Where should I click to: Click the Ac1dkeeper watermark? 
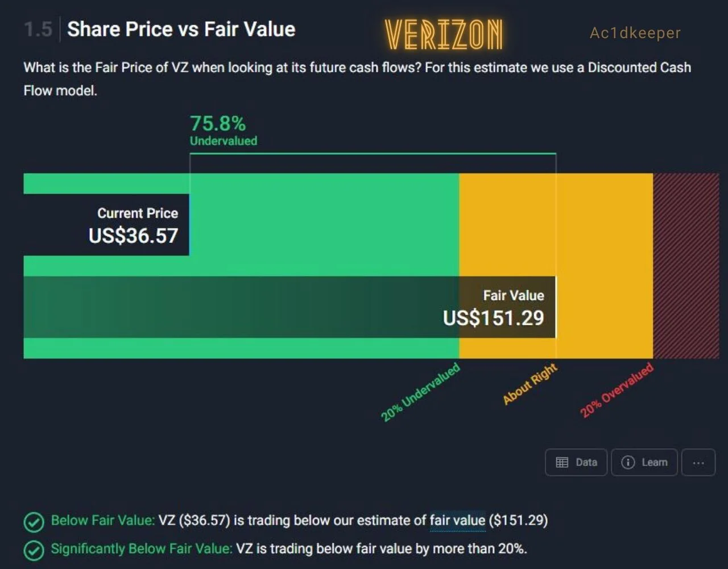pyautogui.click(x=635, y=33)
